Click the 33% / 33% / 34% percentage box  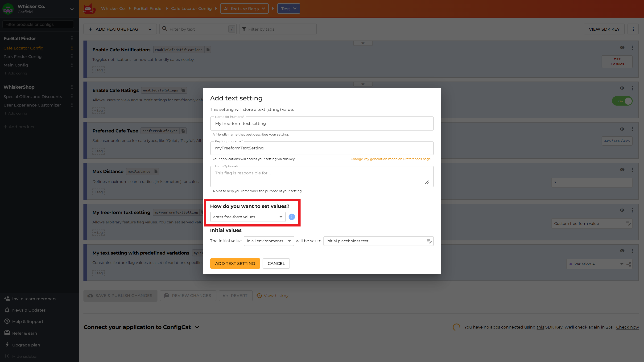(x=617, y=141)
